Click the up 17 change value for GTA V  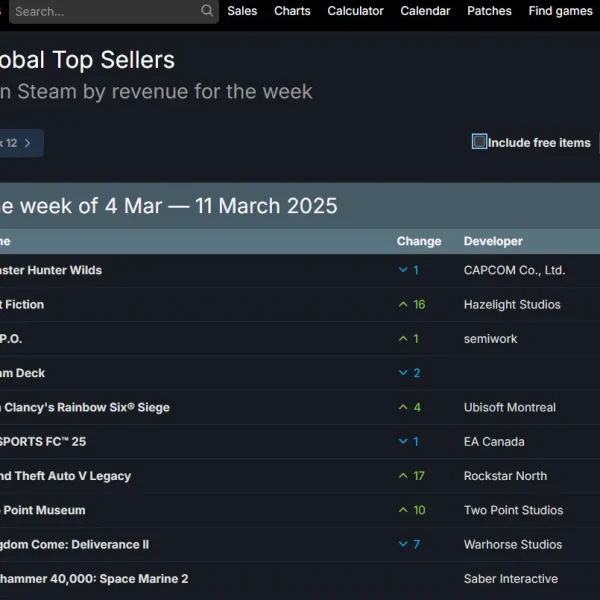point(411,476)
